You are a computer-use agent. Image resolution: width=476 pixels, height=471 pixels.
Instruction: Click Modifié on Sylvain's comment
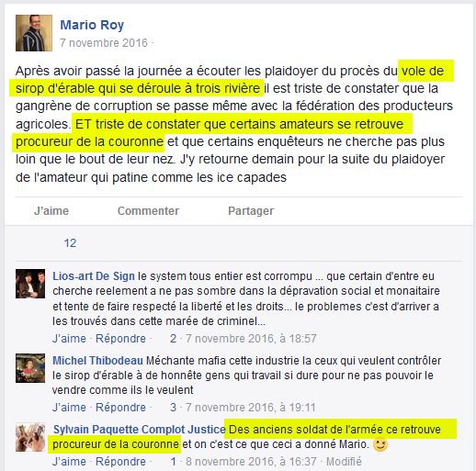tap(344, 461)
